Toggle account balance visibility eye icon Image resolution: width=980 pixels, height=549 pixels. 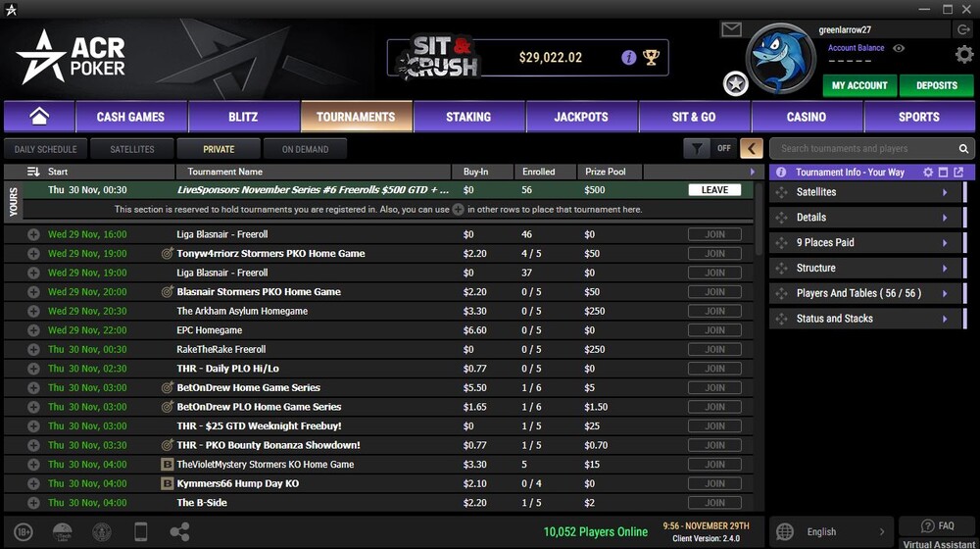pos(899,48)
